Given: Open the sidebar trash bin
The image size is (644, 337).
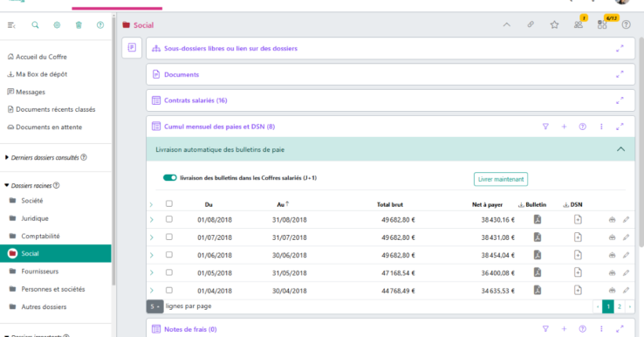Looking at the screenshot, I should [79, 25].
